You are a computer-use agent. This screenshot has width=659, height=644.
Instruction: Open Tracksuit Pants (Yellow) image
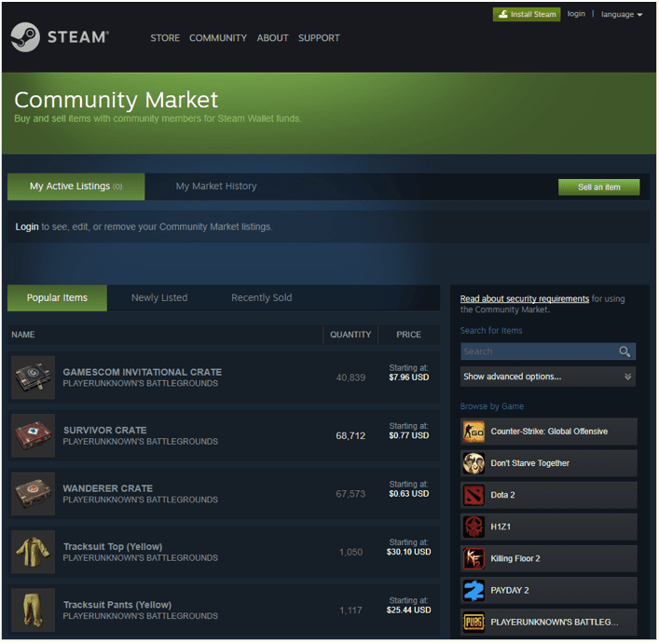click(x=33, y=610)
